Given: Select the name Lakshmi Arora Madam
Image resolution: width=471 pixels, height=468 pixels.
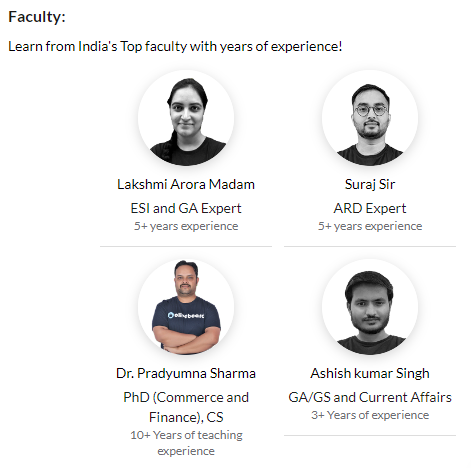Looking at the screenshot, I should coord(186,184).
